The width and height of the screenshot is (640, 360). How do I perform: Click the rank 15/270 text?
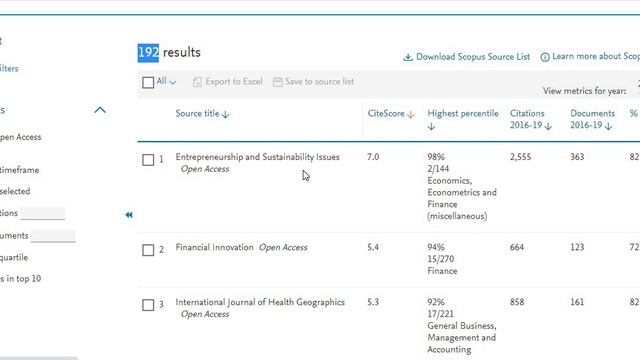(440, 259)
